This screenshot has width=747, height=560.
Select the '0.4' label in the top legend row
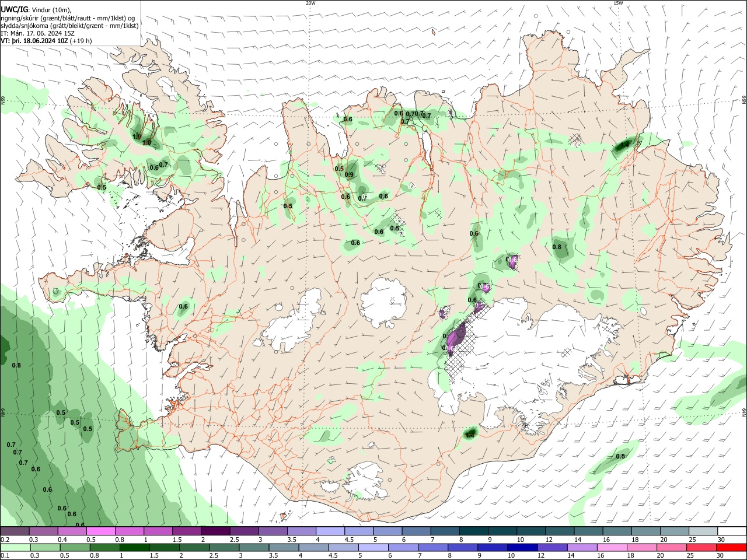(x=62, y=540)
